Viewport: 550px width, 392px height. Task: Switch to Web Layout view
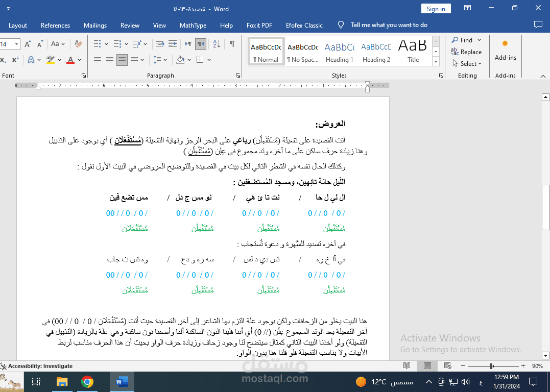[x=447, y=365]
